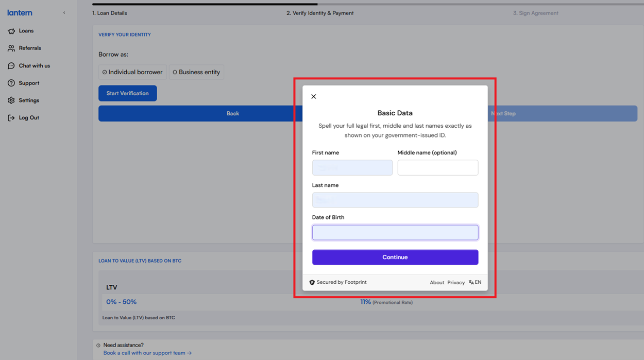Open Settings in the sidebar
Viewport: 644px width, 360px height.
[29, 100]
